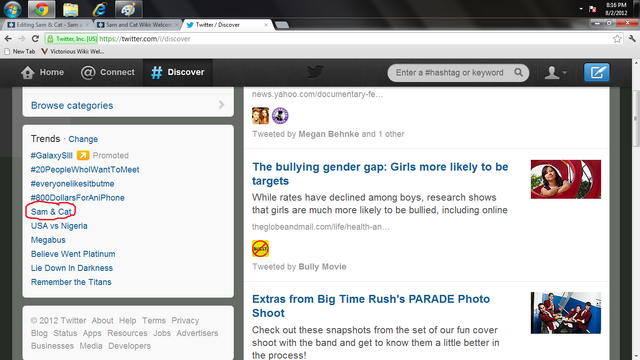Open the Sam & Cat trend
The image size is (640, 360).
point(51,212)
